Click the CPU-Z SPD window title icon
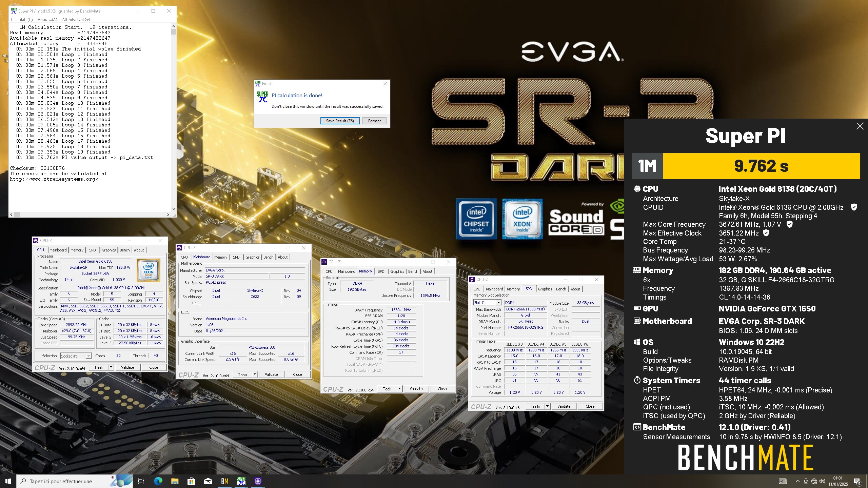The width and height of the screenshot is (868, 488). click(472, 280)
